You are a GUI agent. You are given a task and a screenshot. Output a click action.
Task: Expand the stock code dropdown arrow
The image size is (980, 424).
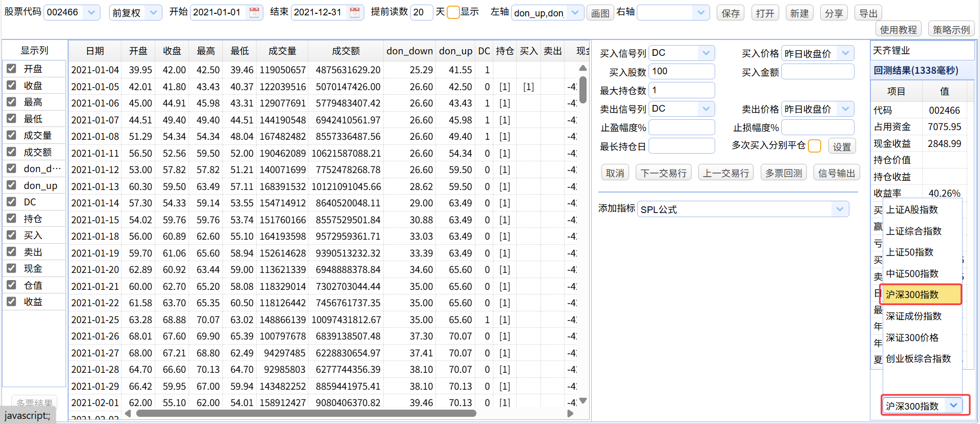pyautogui.click(x=91, y=12)
